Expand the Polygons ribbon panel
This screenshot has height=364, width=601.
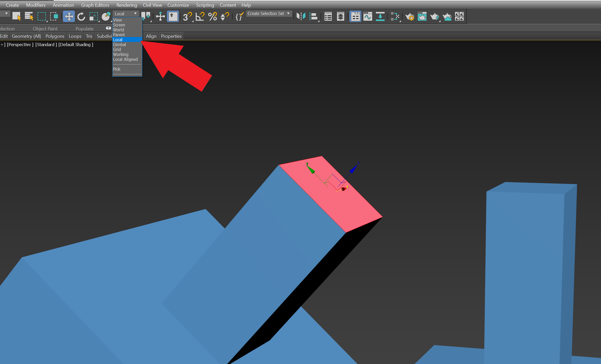click(x=55, y=36)
